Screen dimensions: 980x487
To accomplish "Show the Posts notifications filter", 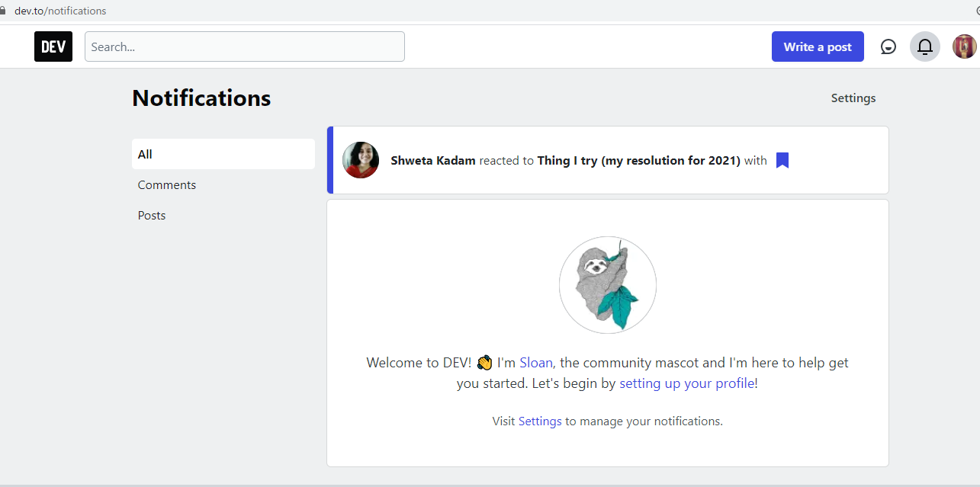I will coord(152,216).
